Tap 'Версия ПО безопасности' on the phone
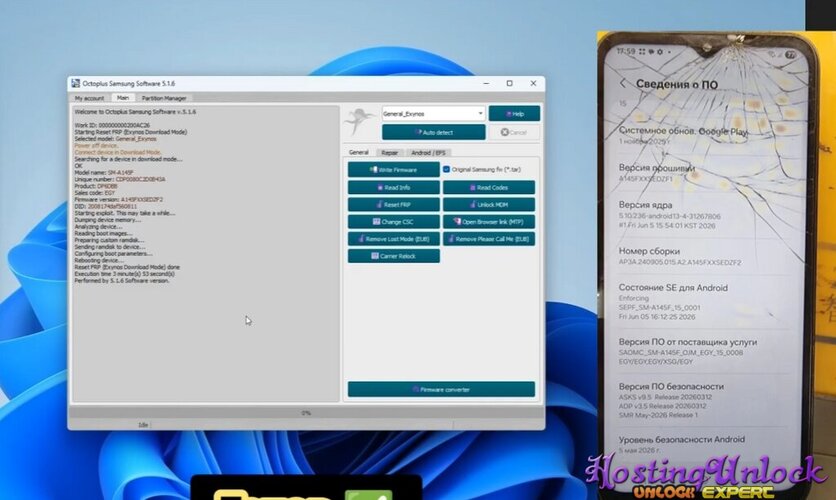 (671, 386)
